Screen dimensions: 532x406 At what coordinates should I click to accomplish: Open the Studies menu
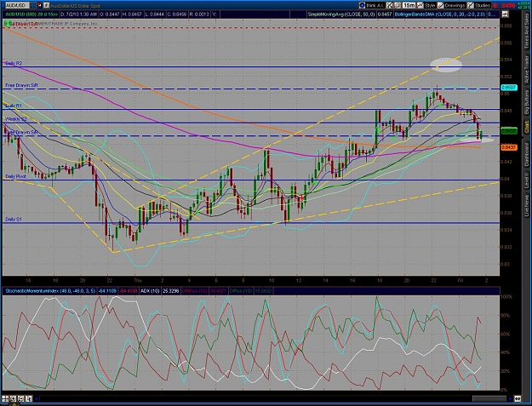(478, 5)
